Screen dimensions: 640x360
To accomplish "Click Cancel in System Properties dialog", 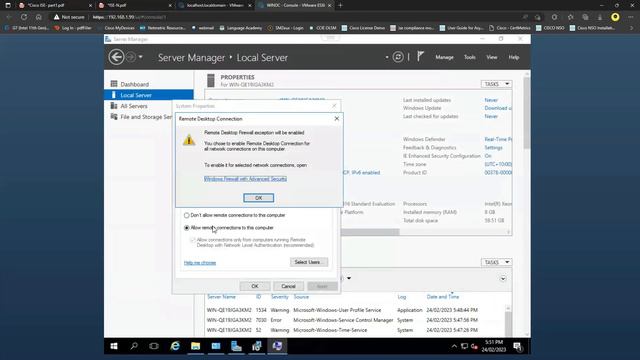I will (x=288, y=286).
